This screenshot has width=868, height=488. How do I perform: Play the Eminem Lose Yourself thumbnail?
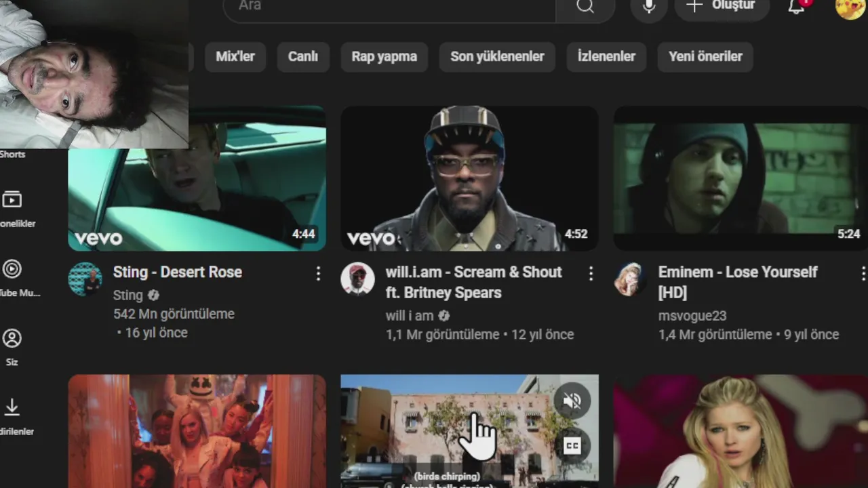[x=741, y=178]
